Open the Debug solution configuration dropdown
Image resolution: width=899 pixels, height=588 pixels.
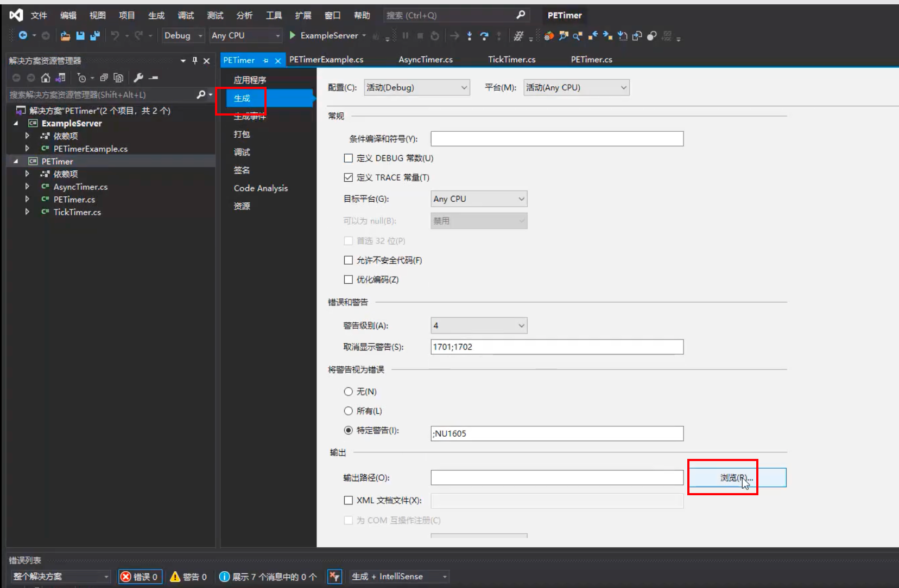click(183, 36)
